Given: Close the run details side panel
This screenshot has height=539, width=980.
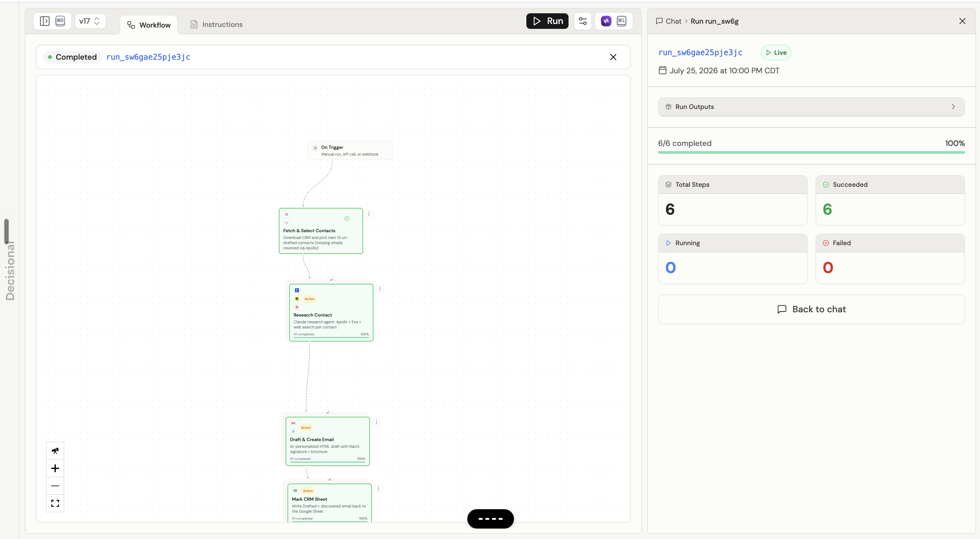Looking at the screenshot, I should (962, 21).
